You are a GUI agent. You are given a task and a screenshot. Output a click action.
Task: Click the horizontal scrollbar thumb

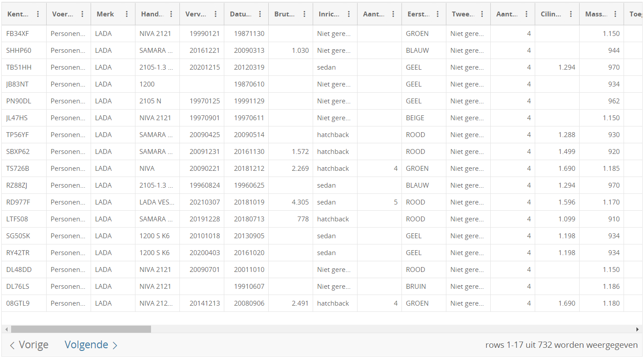[x=81, y=329]
